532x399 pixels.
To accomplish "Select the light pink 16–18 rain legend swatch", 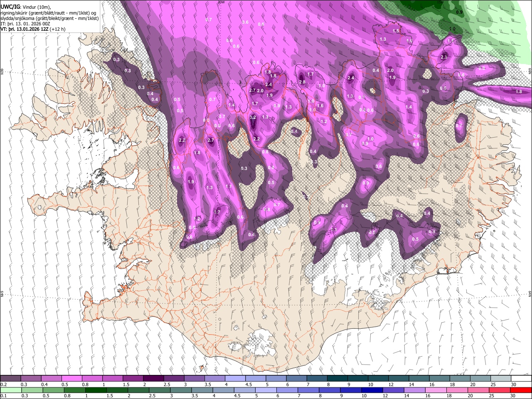I will (x=436, y=390).
